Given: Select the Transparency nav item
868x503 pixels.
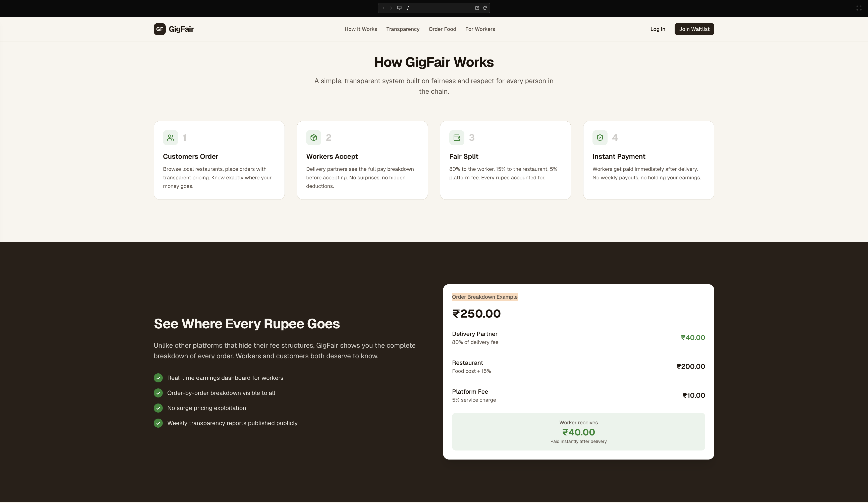Looking at the screenshot, I should [403, 29].
